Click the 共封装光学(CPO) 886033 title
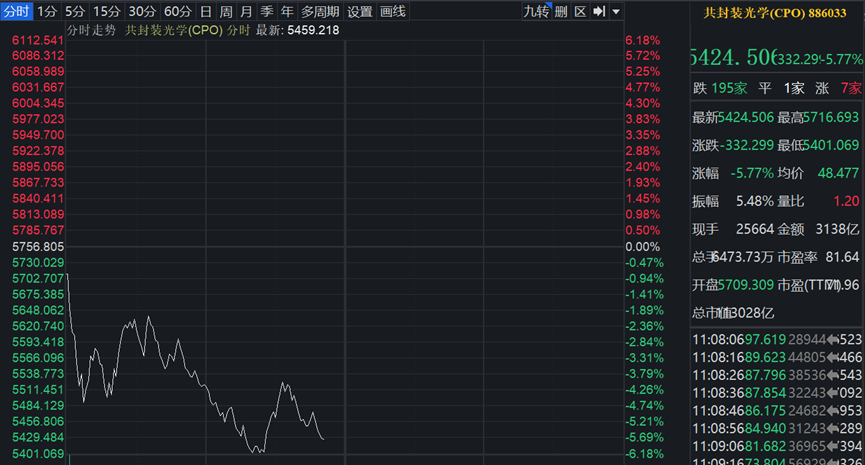 point(775,13)
